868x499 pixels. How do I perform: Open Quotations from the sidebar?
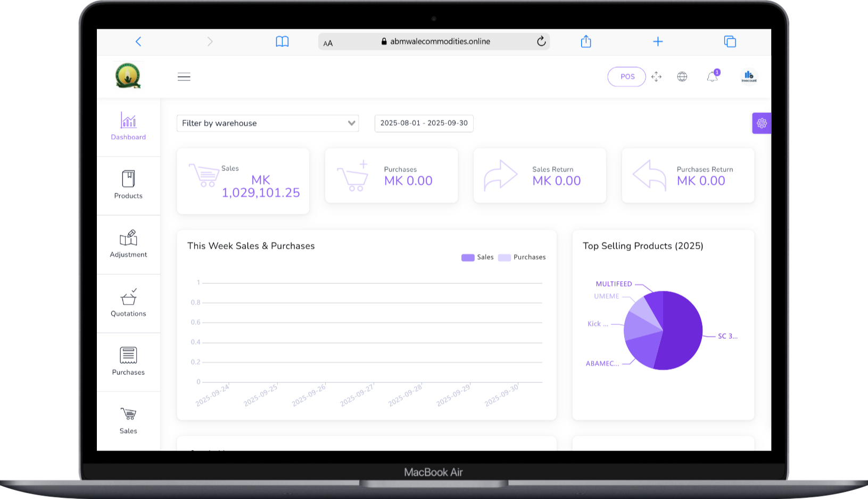128,303
